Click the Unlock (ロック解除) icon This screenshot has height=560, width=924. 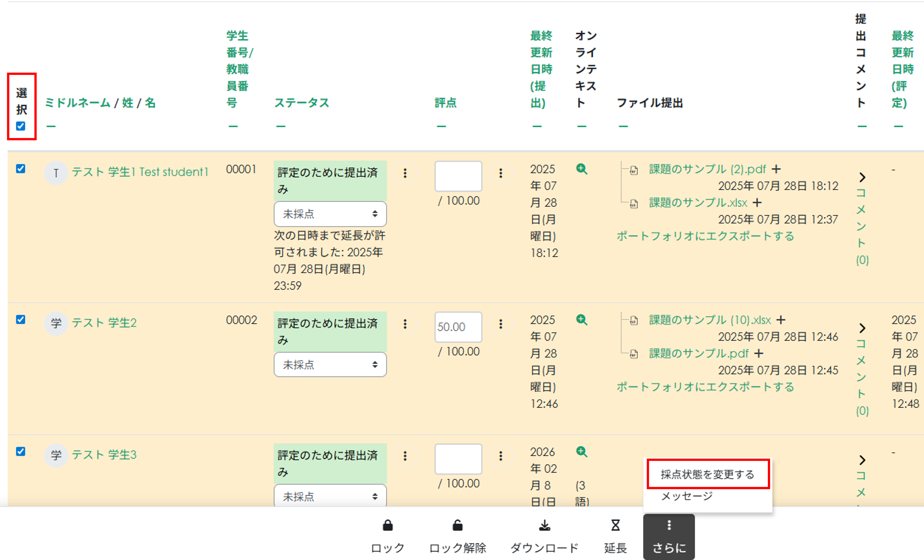pos(457,526)
